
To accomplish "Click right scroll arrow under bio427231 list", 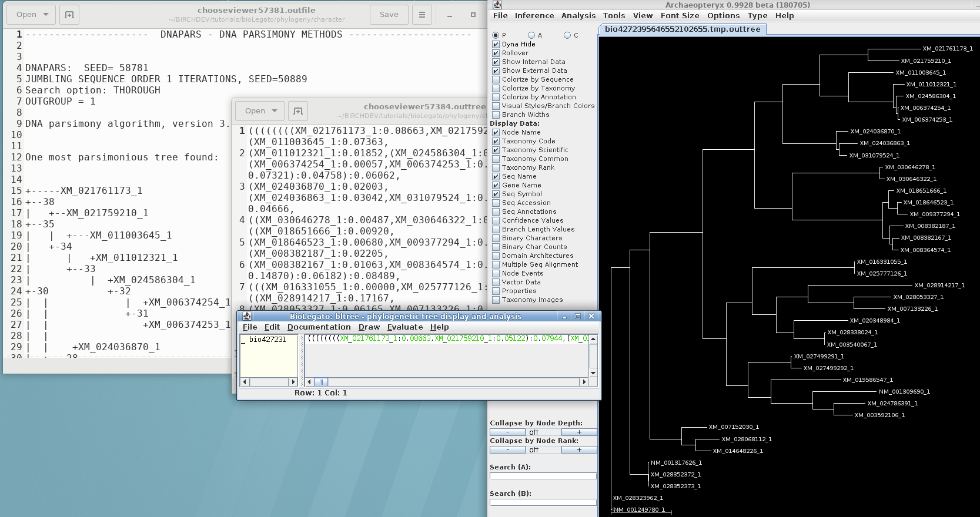I will (293, 382).
